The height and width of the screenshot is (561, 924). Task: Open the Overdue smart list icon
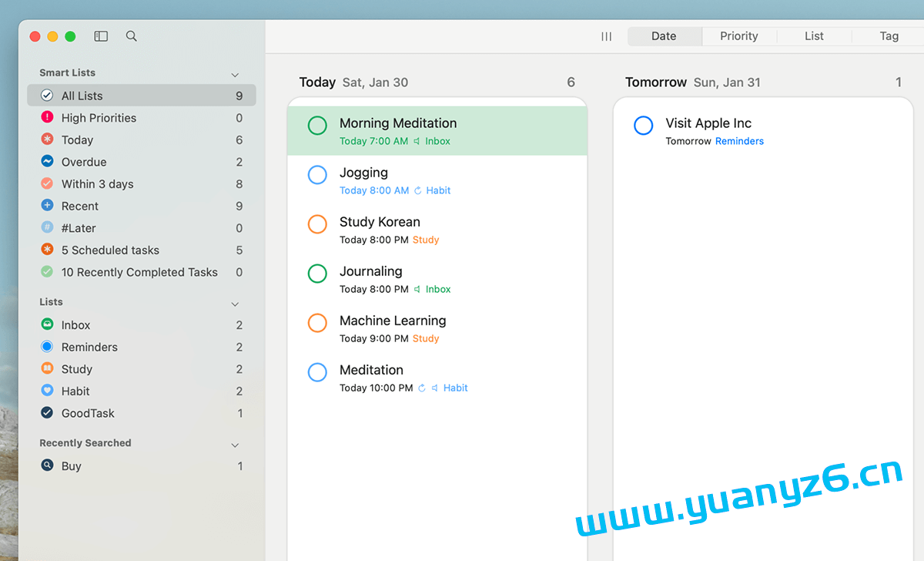coord(47,162)
